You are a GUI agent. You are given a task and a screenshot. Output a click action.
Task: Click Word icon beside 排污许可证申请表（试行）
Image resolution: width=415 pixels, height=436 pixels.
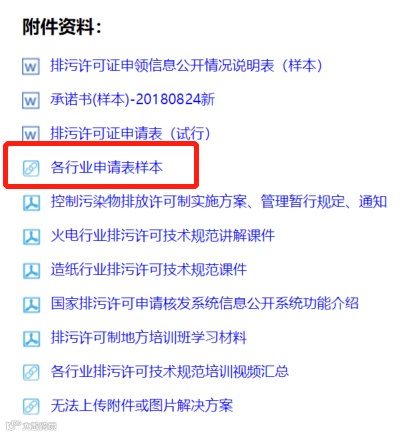[x=31, y=134]
